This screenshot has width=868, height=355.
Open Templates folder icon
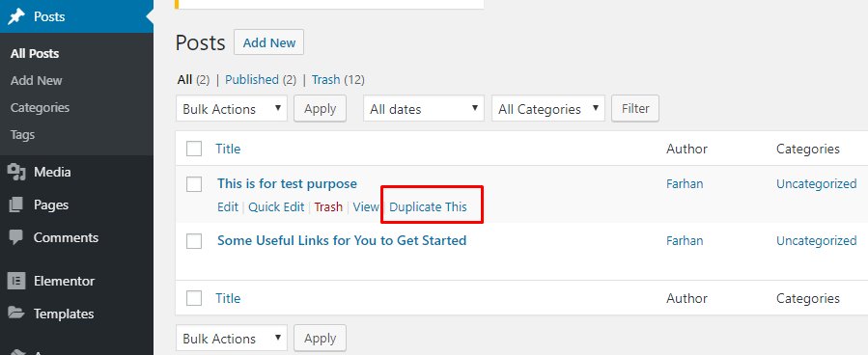coord(16,314)
